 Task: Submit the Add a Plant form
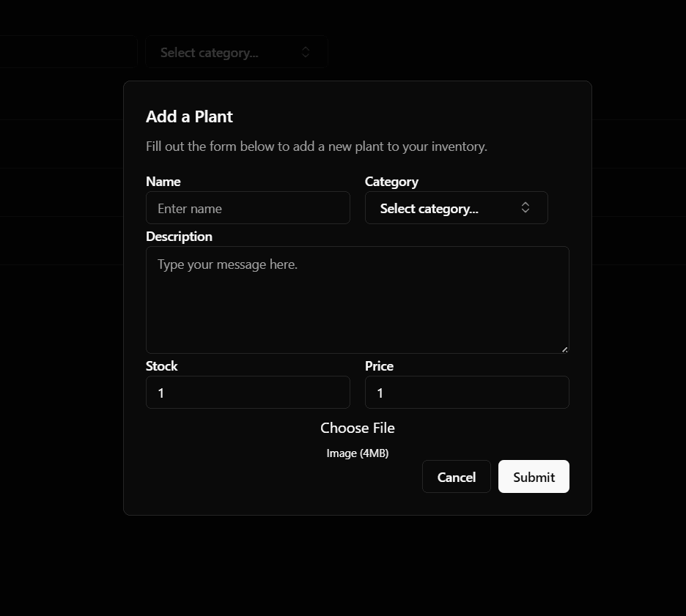click(x=534, y=477)
